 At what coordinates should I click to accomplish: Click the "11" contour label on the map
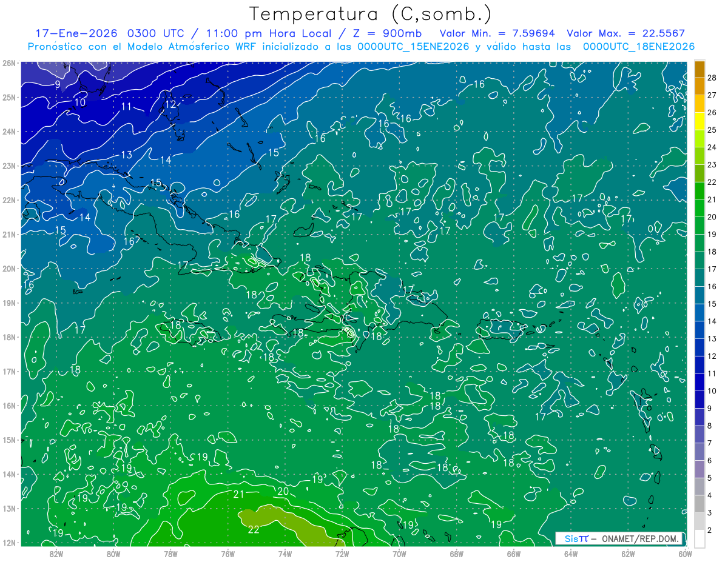tap(126, 107)
